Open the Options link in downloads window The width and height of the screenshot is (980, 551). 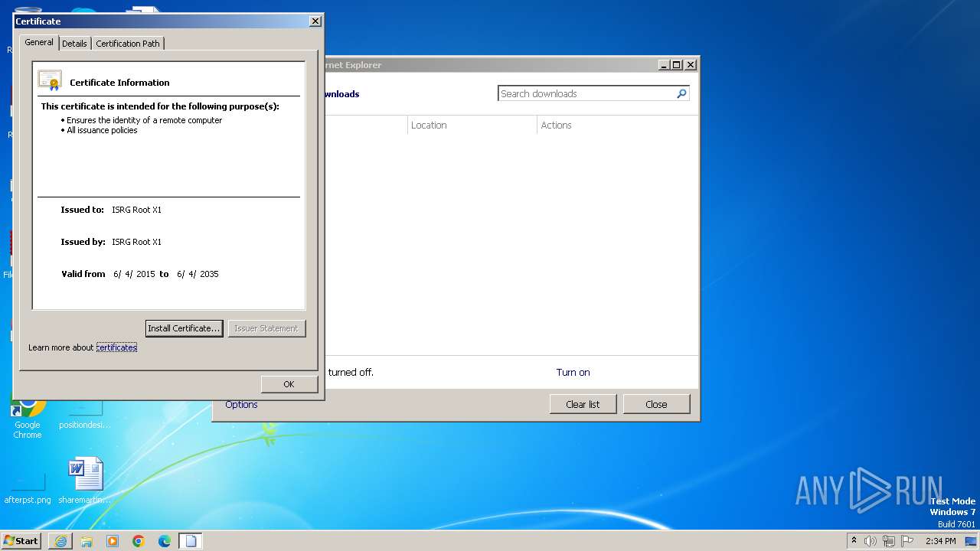(x=241, y=405)
